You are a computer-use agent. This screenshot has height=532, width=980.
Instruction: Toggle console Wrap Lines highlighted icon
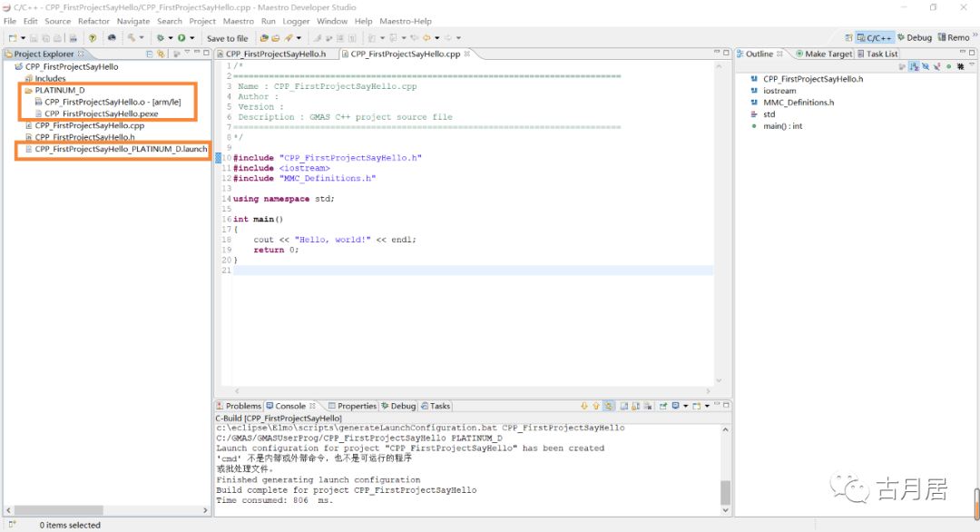coord(608,407)
